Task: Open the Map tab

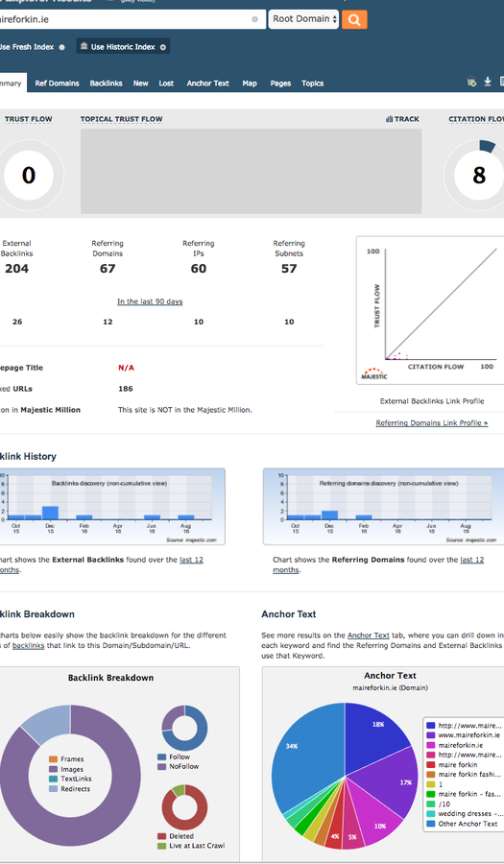Action: tap(250, 84)
